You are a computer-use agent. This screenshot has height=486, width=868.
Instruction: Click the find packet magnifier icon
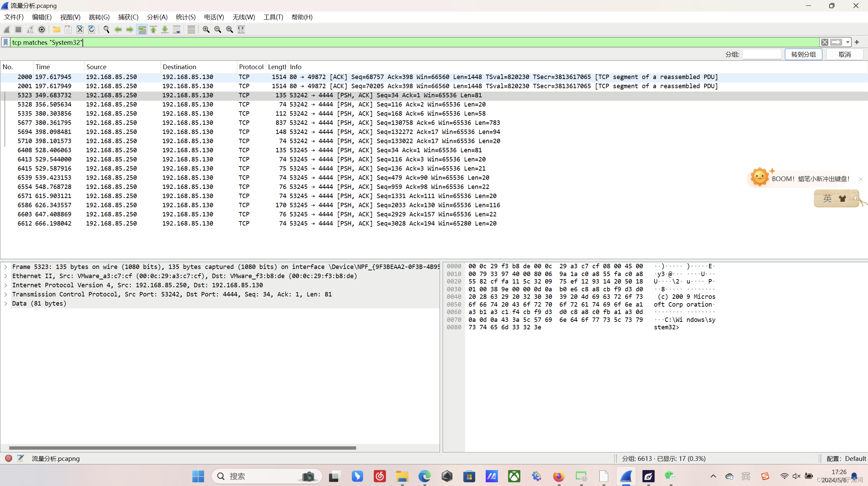click(106, 30)
